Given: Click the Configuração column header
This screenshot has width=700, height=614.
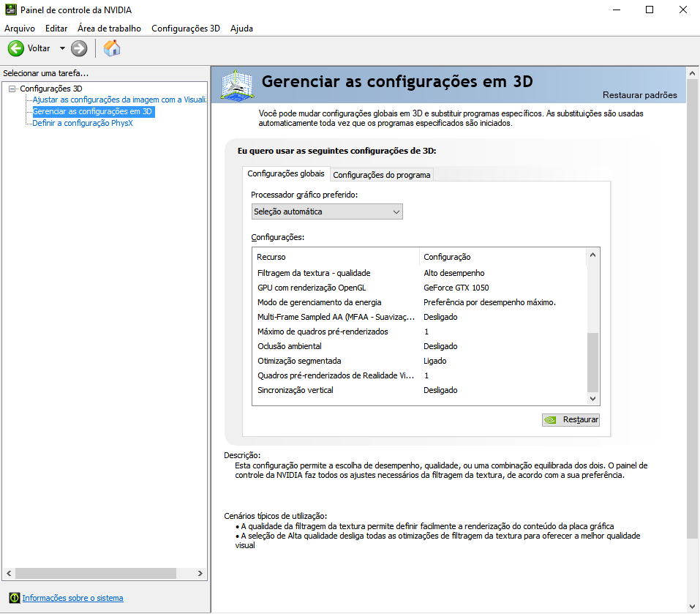Looking at the screenshot, I should pyautogui.click(x=503, y=257).
